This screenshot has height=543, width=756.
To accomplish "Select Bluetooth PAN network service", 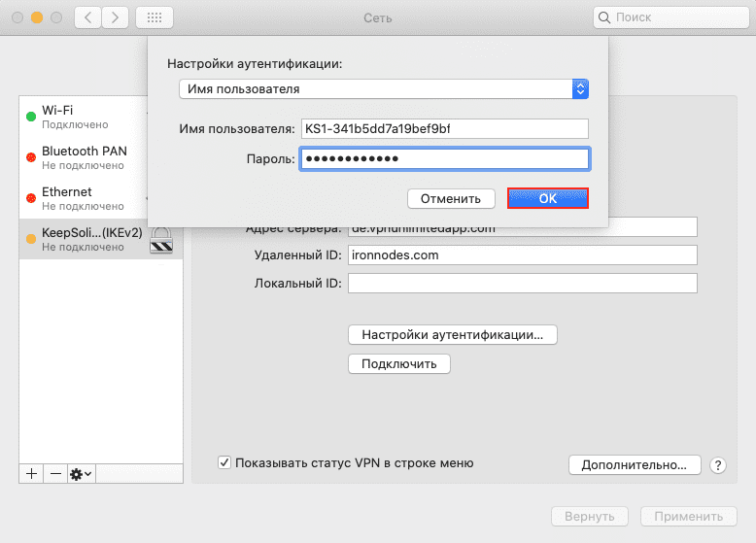I will pos(83,157).
